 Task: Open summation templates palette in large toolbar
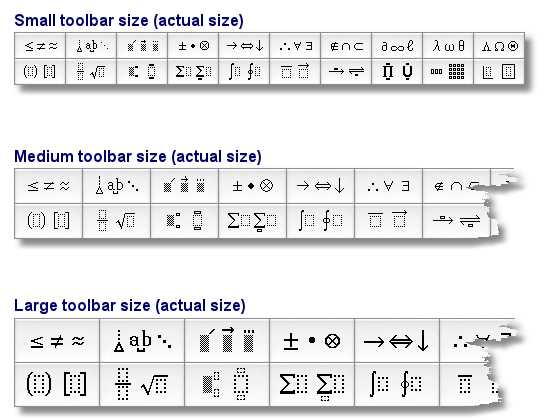tap(312, 385)
